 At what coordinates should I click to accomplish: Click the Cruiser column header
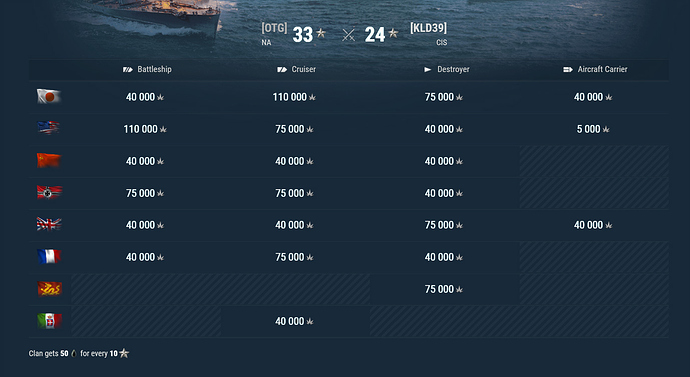pos(296,69)
